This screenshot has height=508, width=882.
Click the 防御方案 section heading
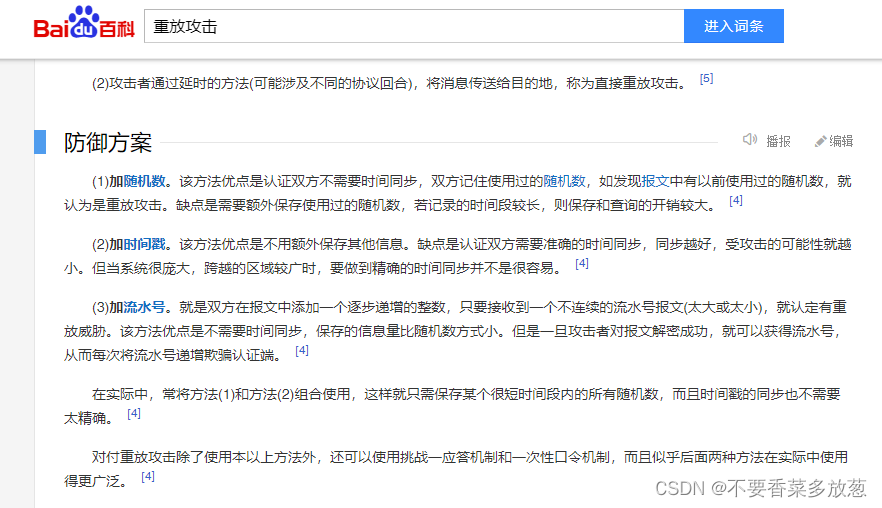107,142
